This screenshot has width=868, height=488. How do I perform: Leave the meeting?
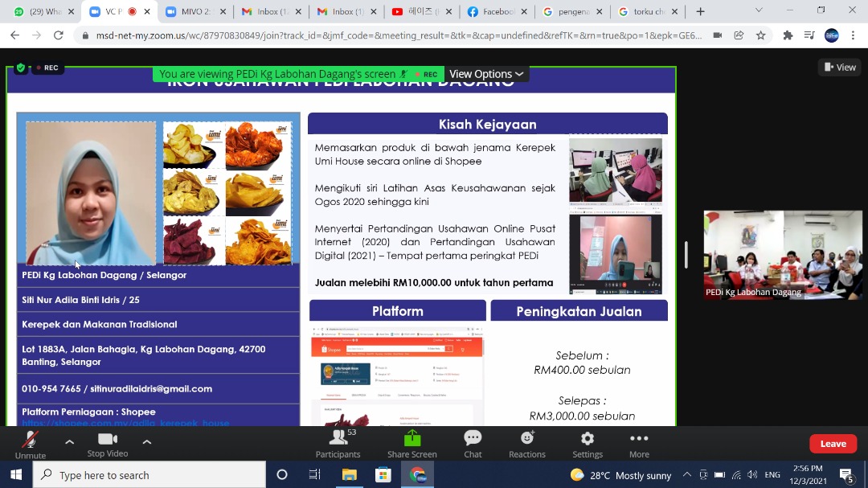coord(833,444)
